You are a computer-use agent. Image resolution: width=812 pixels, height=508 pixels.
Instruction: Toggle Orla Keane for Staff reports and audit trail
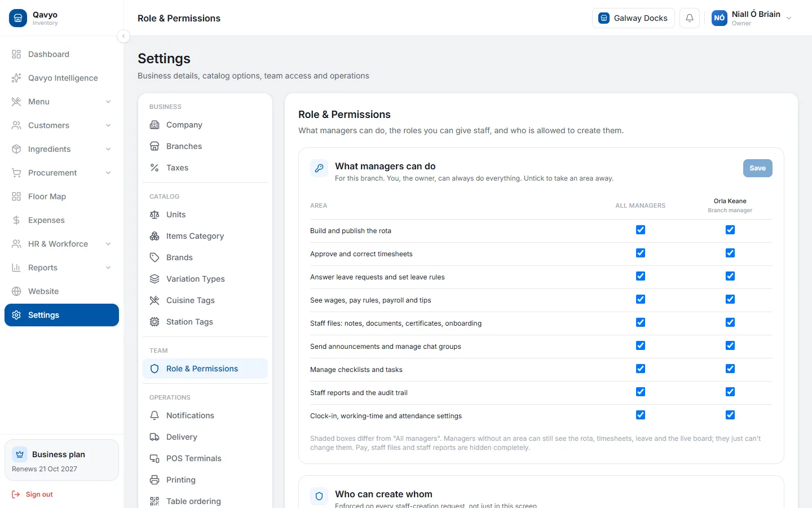tap(730, 392)
